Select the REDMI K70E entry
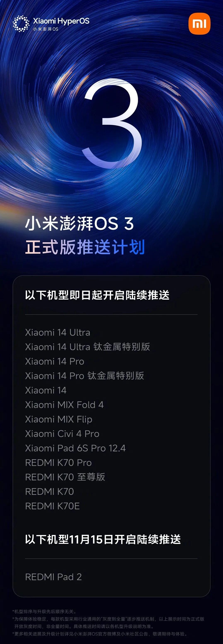 coord(52,506)
